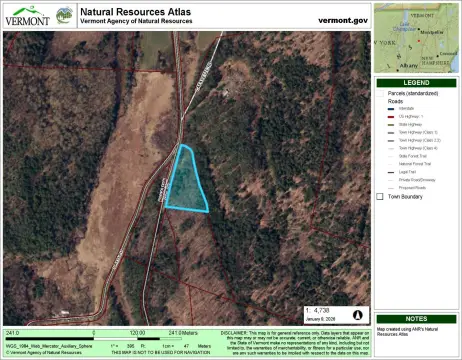
Task: Click the WGS_1984_Web_Mercator_Auxiliary_Sphere text
Action: (49, 346)
